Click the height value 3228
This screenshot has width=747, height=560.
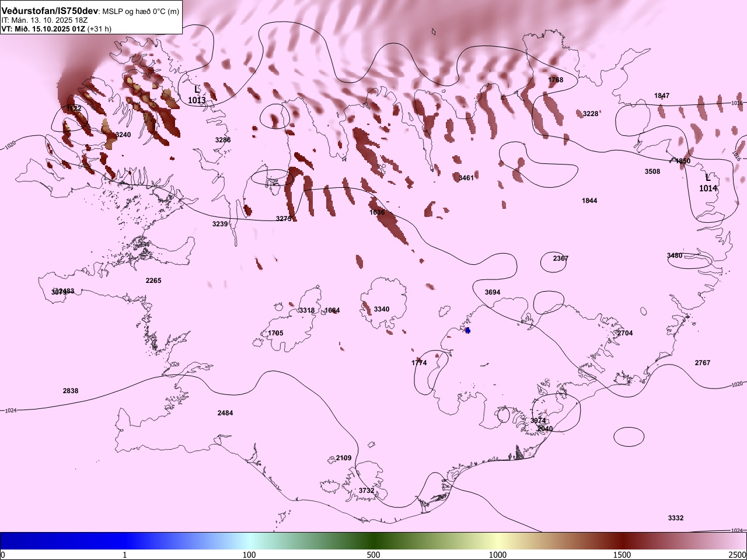pos(591,114)
